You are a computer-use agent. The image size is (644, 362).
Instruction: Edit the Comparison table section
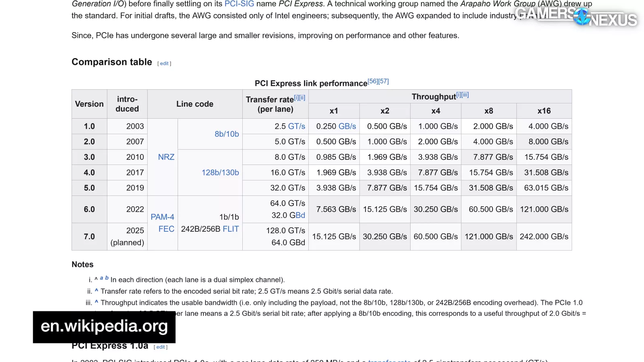pos(164,64)
